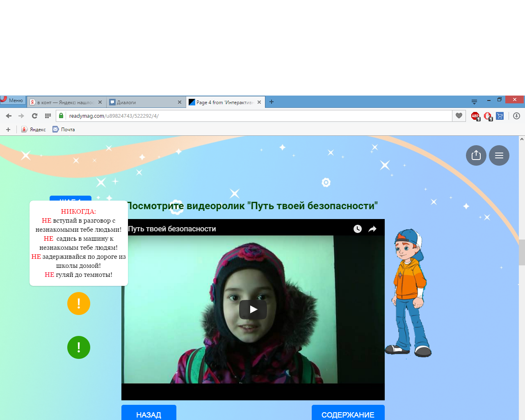Click the cartoon boy character
The height and width of the screenshot is (420, 525).
(x=408, y=293)
